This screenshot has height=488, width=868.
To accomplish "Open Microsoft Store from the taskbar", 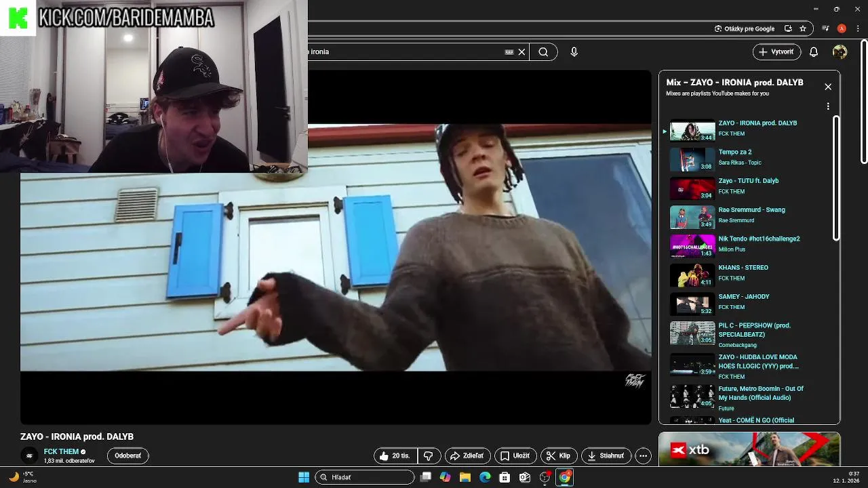I will 505,477.
